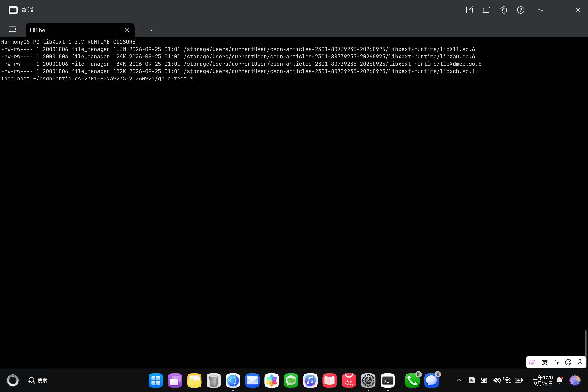Open the purple multitasking app in dock
This screenshot has height=392, width=588.
[175, 380]
